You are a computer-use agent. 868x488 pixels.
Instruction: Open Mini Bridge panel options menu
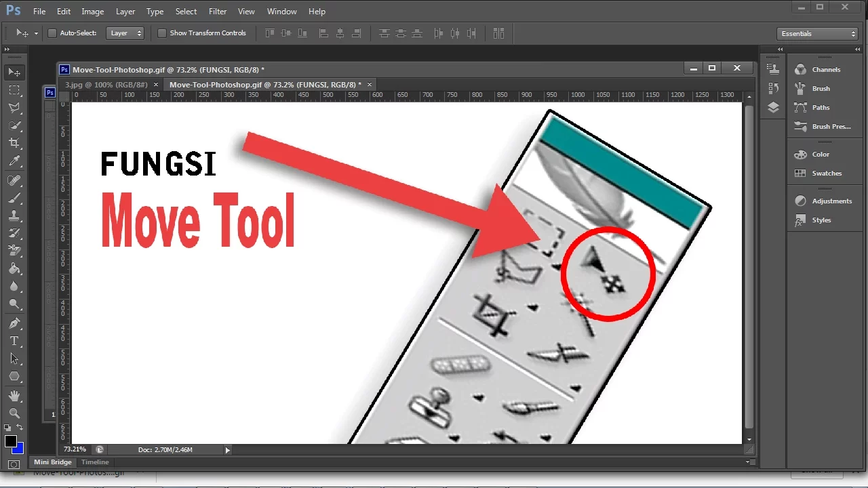tap(751, 462)
